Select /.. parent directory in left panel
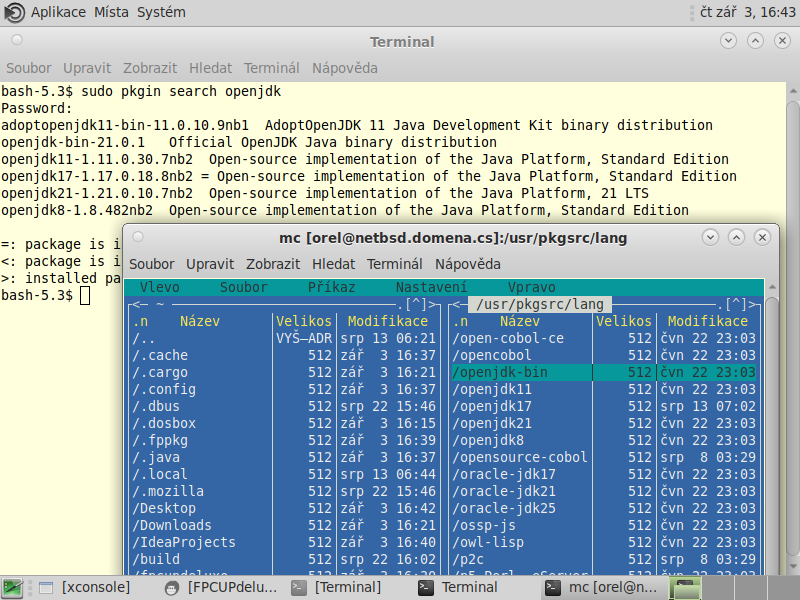This screenshot has width=800, height=600. tap(284, 338)
